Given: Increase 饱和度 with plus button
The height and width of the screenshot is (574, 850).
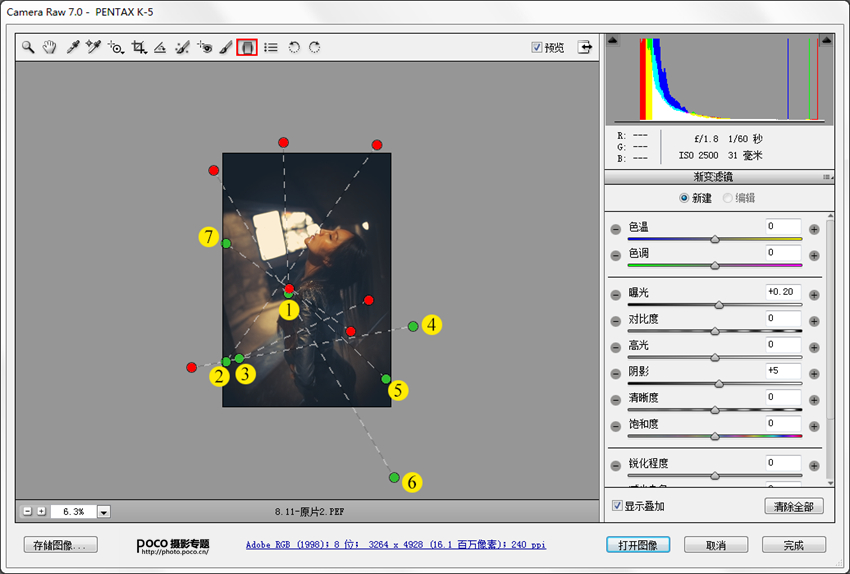Looking at the screenshot, I should click(814, 426).
